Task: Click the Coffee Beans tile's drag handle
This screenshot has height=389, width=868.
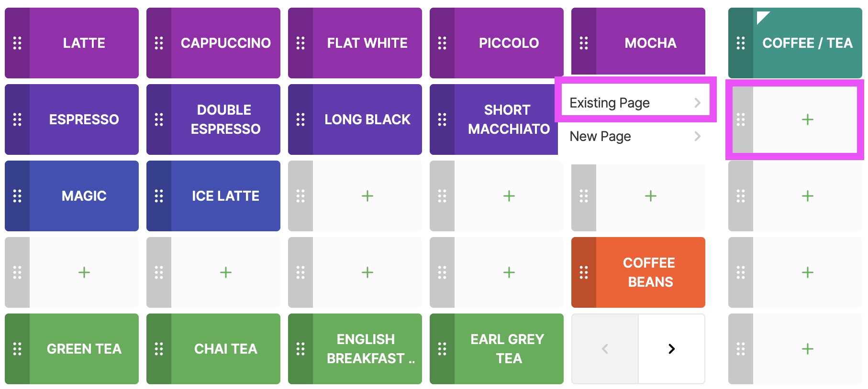Action: (x=584, y=272)
